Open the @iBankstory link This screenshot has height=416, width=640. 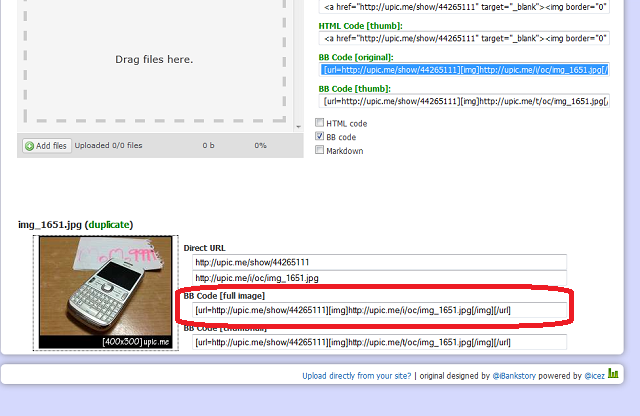coord(514,376)
